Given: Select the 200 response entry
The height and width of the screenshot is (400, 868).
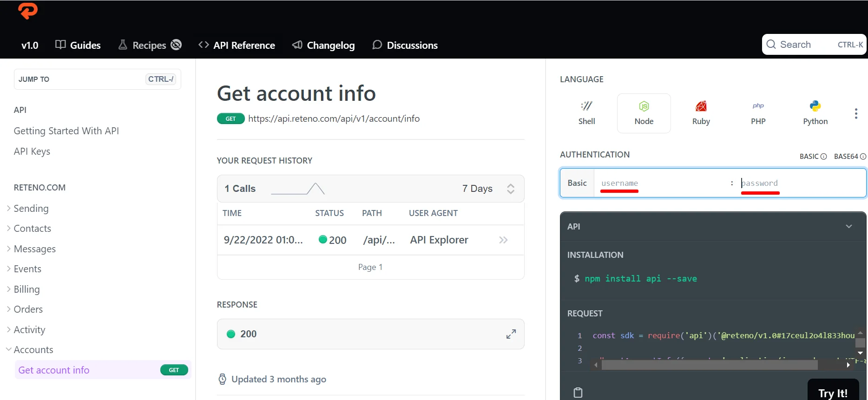Looking at the screenshot, I should [x=370, y=334].
